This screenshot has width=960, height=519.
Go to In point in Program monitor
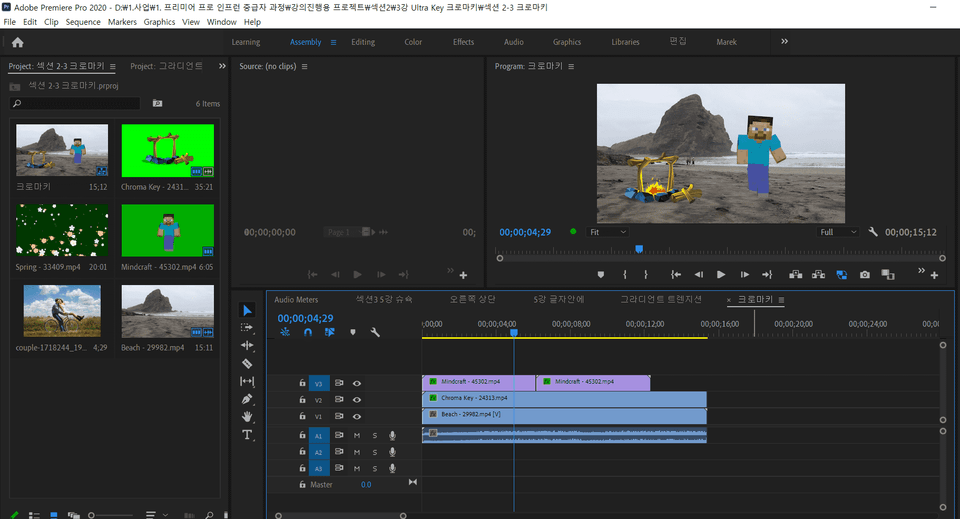(676, 275)
